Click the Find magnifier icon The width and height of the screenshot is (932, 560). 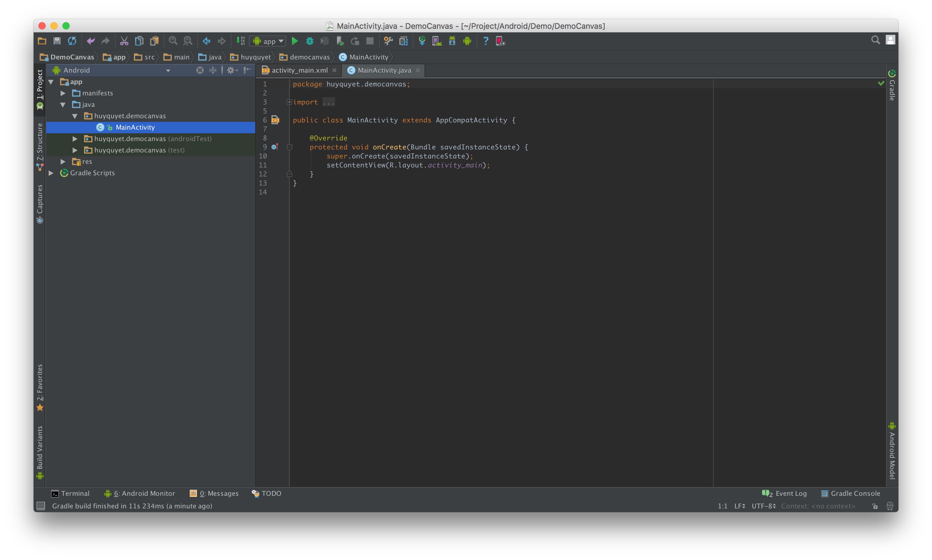[x=173, y=41]
